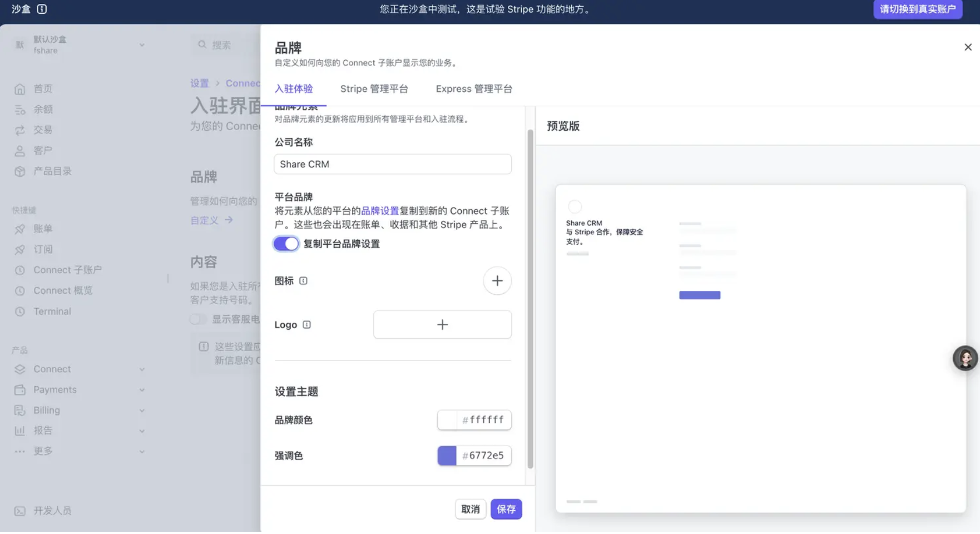Click the Transactions (交易) arrows icon

coord(20,130)
